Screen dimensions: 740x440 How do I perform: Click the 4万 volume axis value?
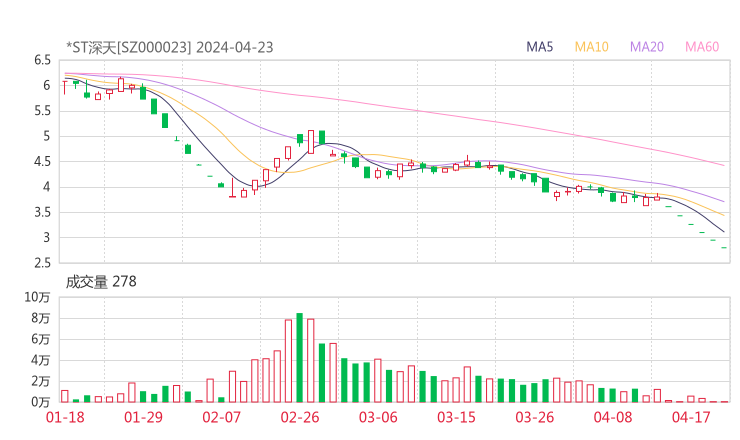[x=41, y=360]
